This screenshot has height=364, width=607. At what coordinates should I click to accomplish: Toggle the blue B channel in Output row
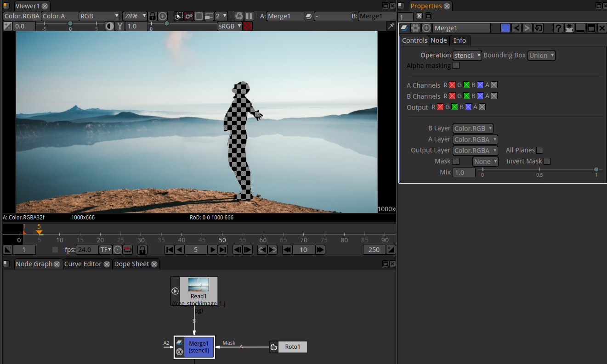(x=468, y=106)
